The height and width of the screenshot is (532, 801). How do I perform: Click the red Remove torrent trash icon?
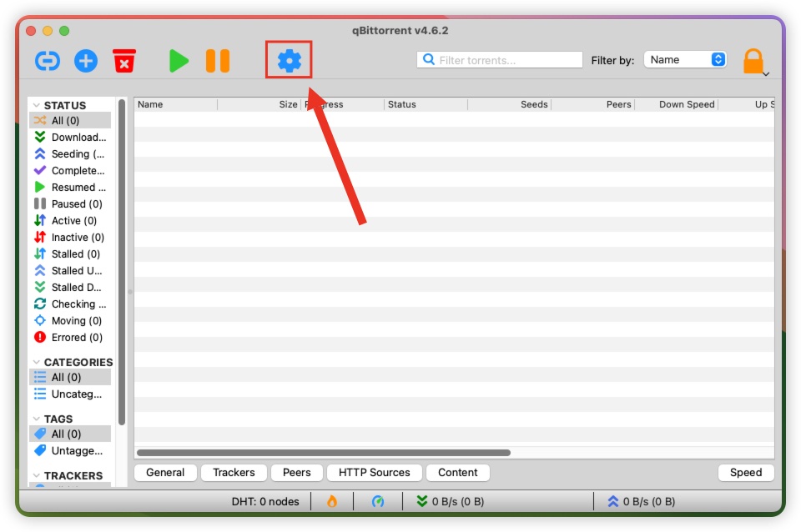coord(124,61)
